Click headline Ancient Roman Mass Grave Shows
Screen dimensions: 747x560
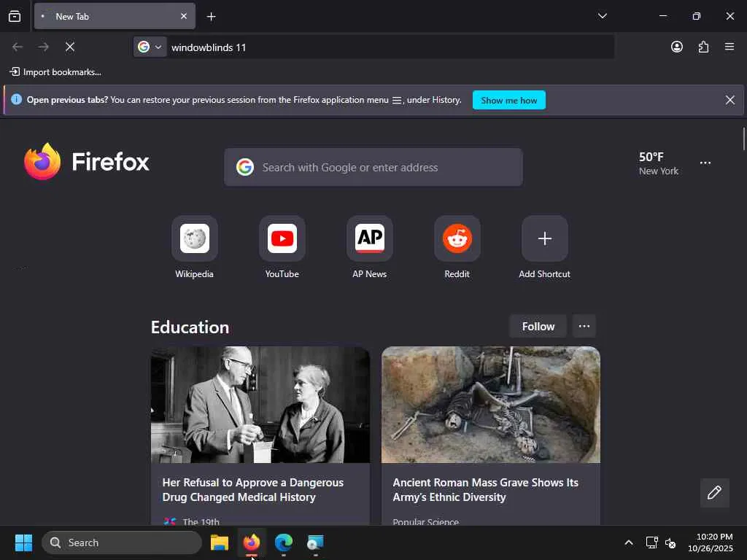click(x=485, y=489)
